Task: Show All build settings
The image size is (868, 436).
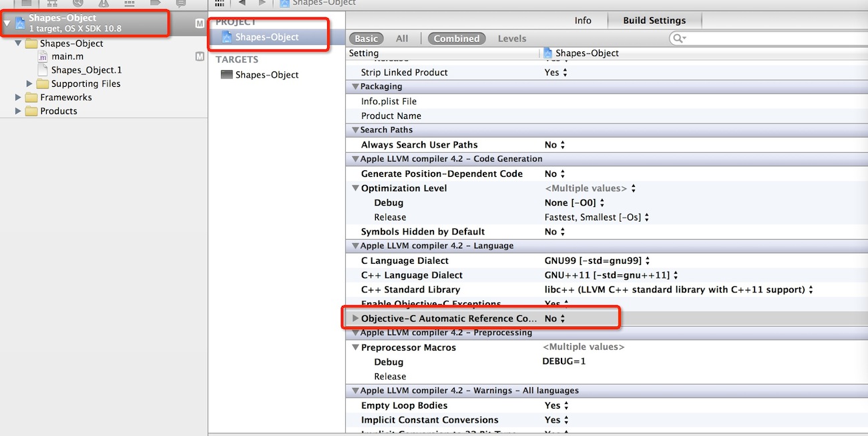Action: tap(402, 39)
